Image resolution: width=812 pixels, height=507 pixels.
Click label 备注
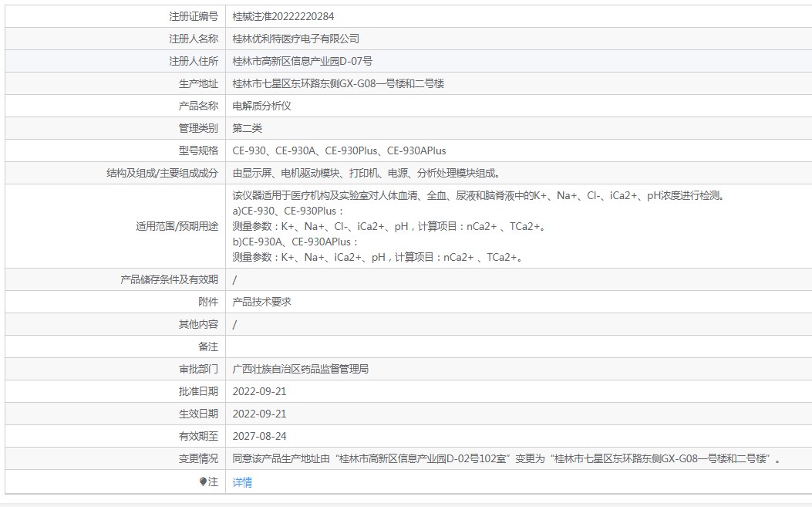pyautogui.click(x=208, y=346)
